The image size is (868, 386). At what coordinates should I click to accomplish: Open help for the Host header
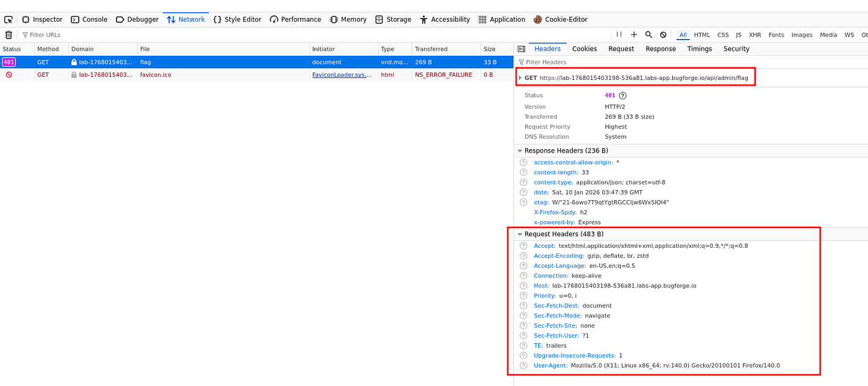[x=523, y=286]
